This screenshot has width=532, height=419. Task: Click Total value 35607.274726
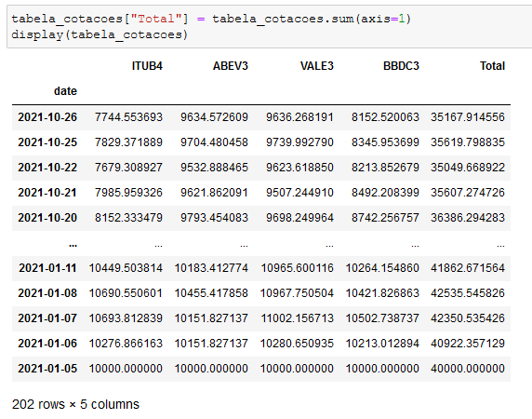(468, 193)
